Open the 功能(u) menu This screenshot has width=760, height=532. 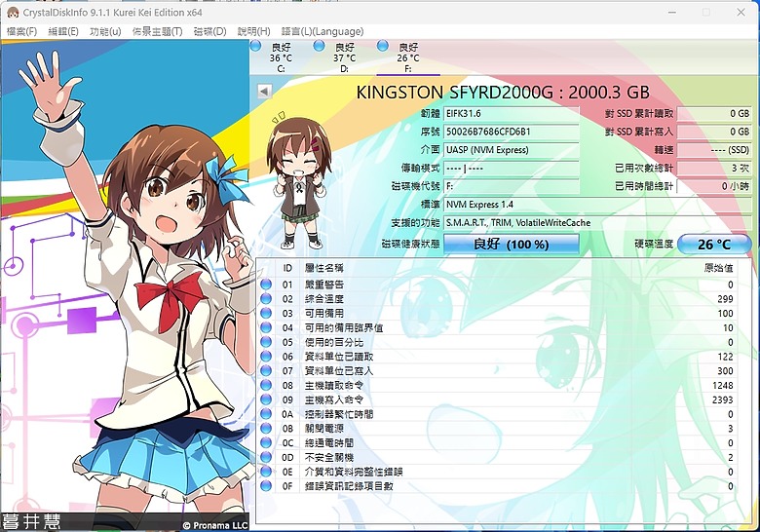point(105,31)
